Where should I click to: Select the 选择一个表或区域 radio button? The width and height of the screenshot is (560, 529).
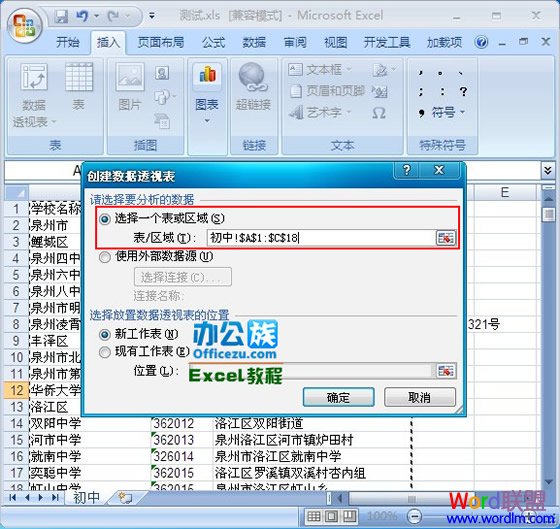click(105, 219)
